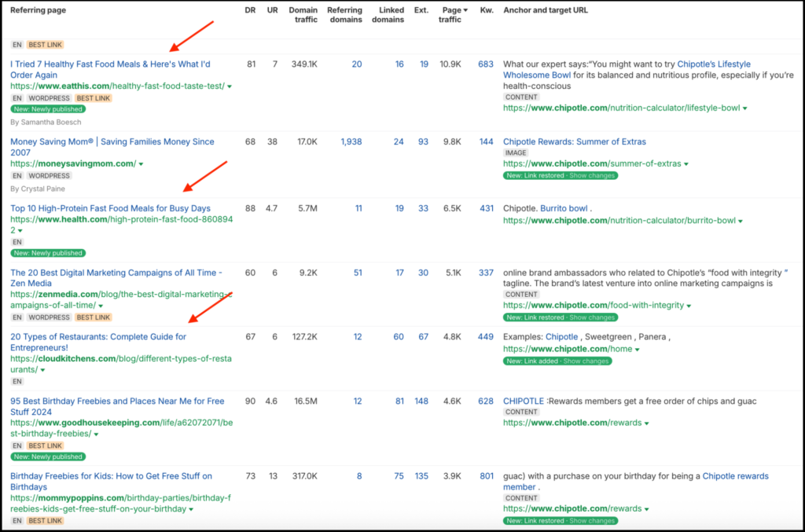Click the CONTENT tag under the Lifestyle Bowl anchor
Viewport: 805px width, 532px height.
coord(521,97)
